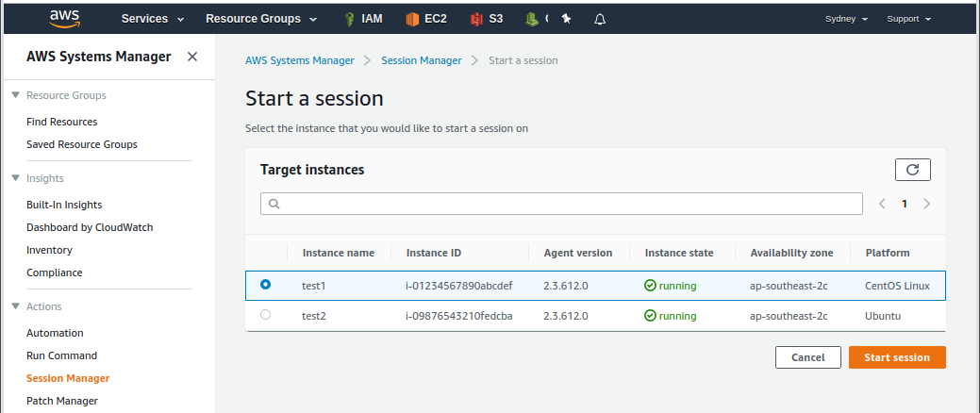Click the Agent version column header
This screenshot has width=980, height=413.
578,253
